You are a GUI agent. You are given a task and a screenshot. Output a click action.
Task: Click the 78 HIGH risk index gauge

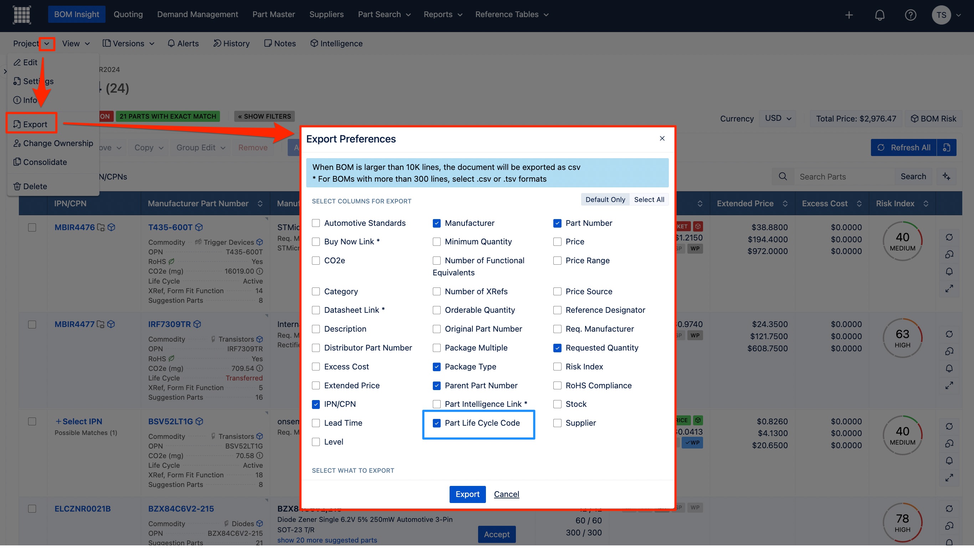tap(902, 522)
